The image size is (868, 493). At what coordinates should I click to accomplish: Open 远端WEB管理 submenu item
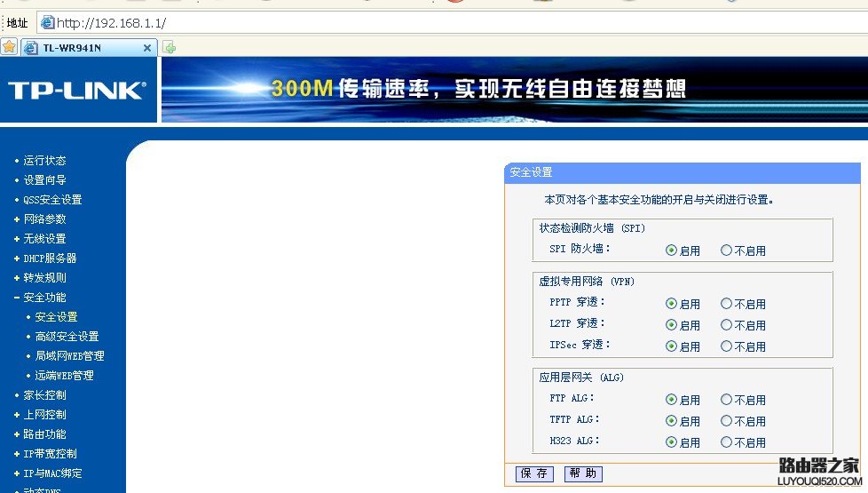[x=64, y=376]
